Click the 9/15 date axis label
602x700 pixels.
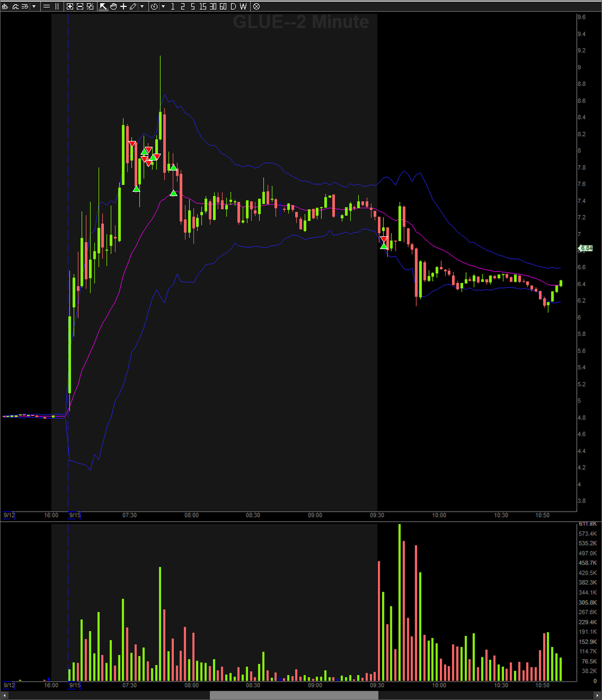pyautogui.click(x=75, y=516)
